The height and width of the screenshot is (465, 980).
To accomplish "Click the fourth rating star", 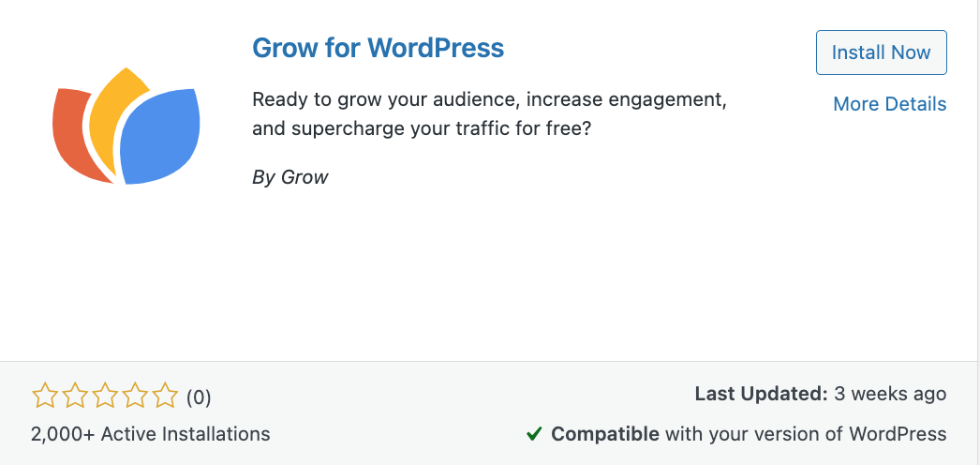I will [x=135, y=397].
